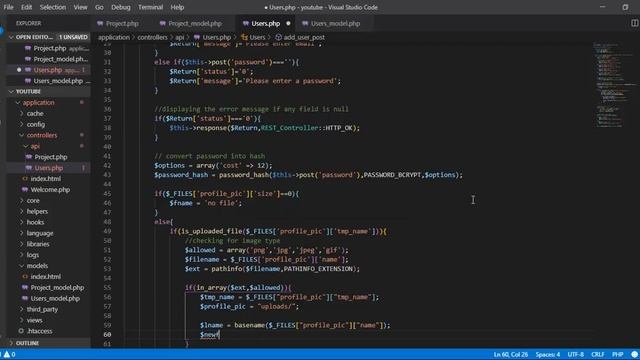Viewport: 640px width, 360px height.
Task: Click the unsaved dot on Users.php tab
Action: tap(288, 24)
